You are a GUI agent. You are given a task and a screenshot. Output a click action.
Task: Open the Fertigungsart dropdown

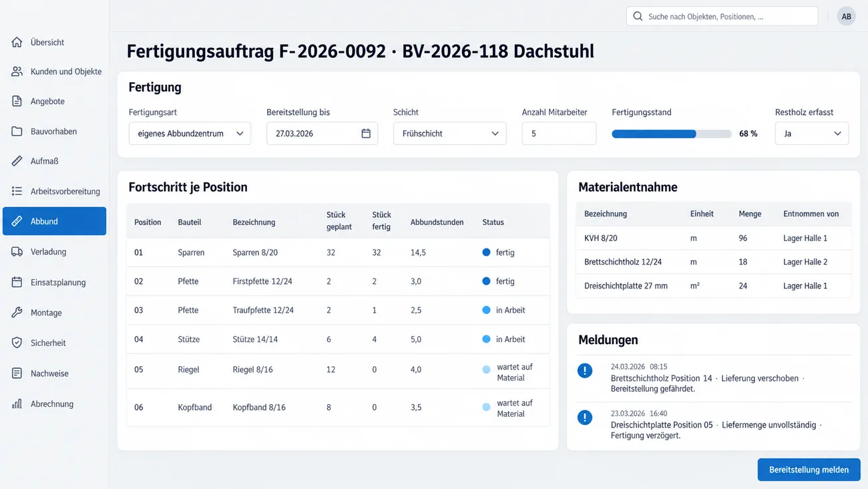(x=190, y=134)
